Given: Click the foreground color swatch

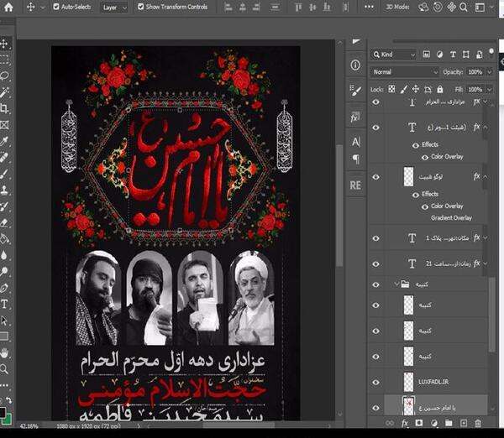Looking at the screenshot, I should 3,412.
